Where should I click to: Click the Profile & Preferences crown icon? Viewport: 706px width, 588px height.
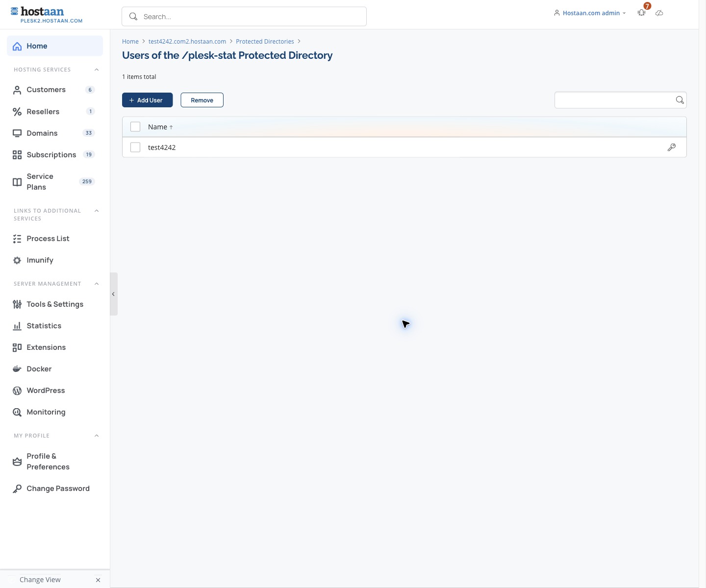click(x=17, y=462)
